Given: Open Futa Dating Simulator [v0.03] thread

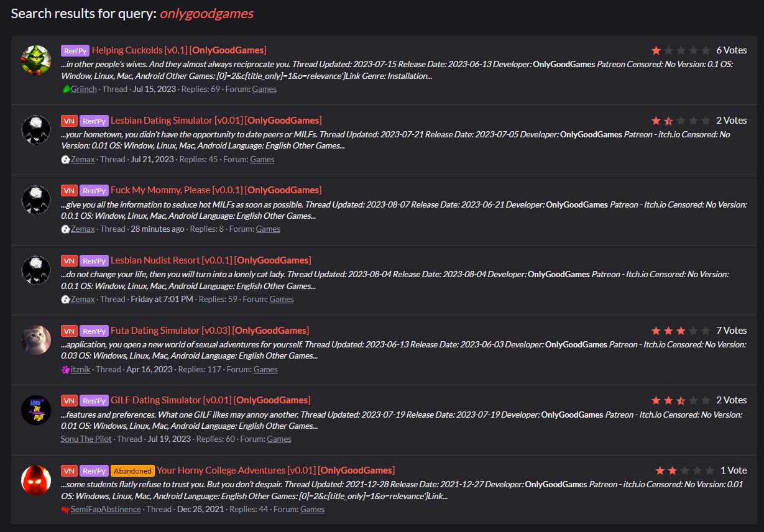Looking at the screenshot, I should (209, 331).
